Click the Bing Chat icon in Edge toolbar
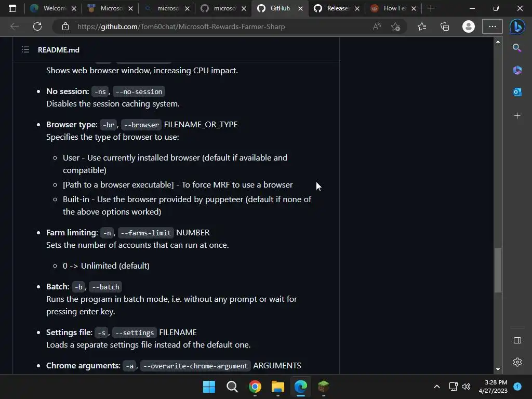 [x=517, y=26]
